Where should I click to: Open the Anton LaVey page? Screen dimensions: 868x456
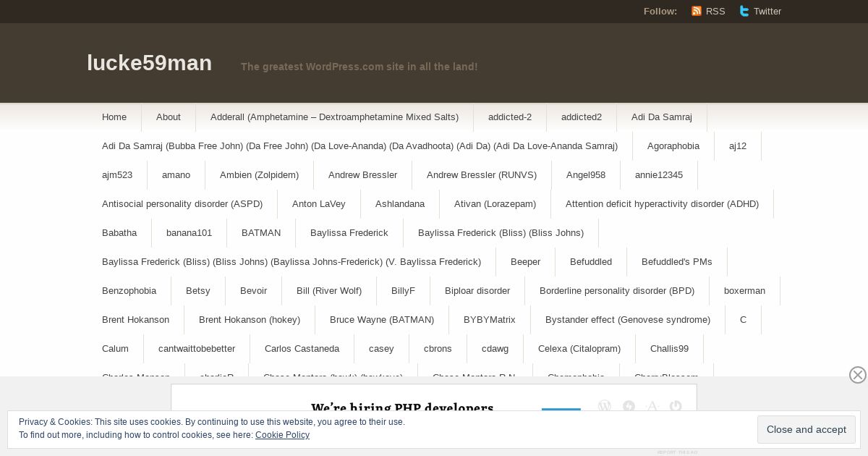click(x=319, y=203)
